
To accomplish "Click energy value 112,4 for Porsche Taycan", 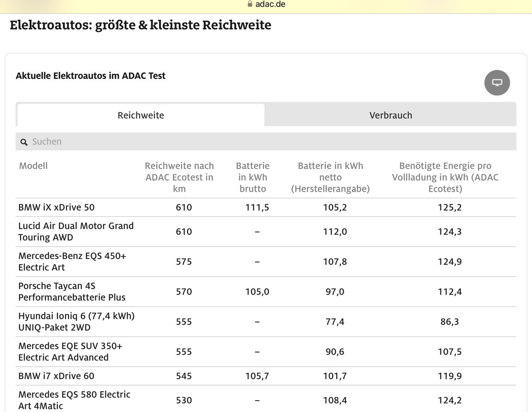I will (450, 291).
